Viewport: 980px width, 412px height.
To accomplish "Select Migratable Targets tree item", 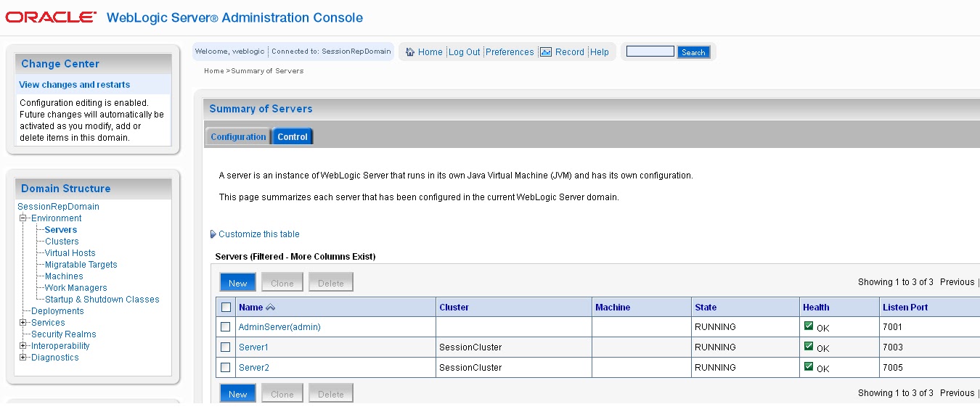I will (81, 265).
